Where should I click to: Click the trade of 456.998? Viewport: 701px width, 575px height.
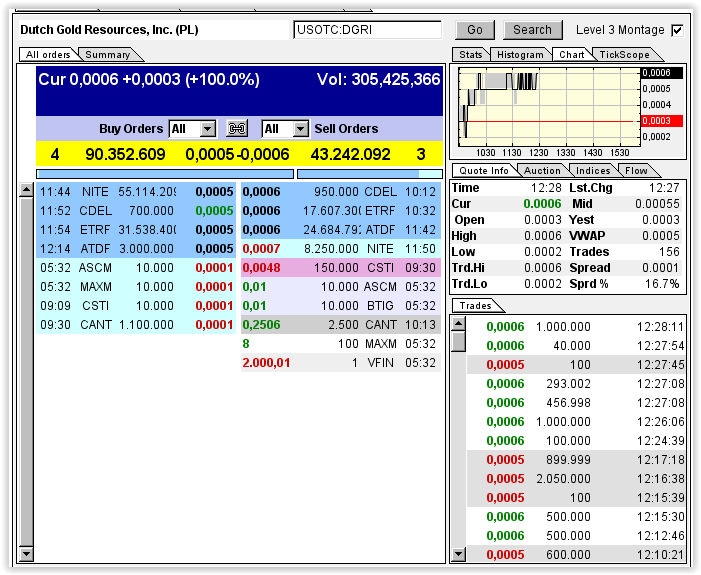[576, 403]
